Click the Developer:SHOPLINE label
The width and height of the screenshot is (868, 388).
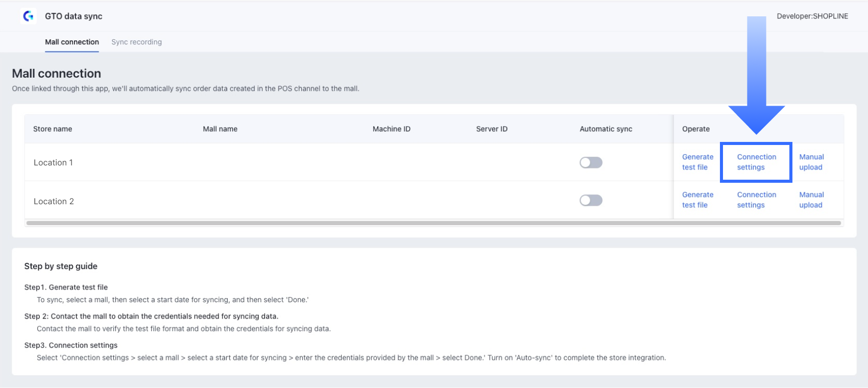point(812,16)
